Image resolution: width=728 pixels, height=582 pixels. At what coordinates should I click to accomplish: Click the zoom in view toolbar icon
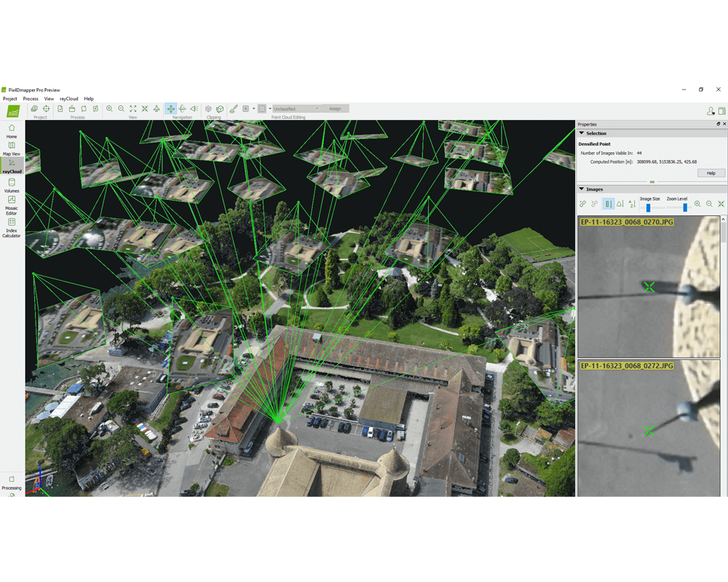point(110,108)
